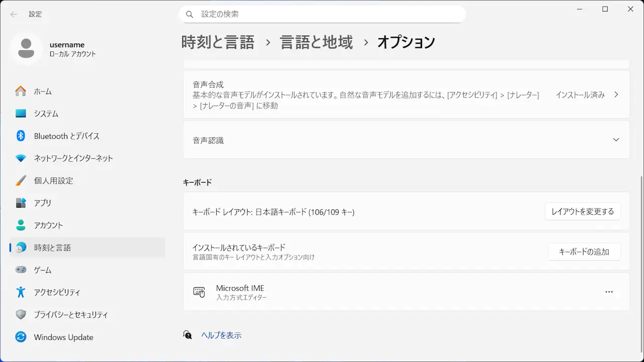
Task: Click the back arrow in title bar
Action: (14, 14)
